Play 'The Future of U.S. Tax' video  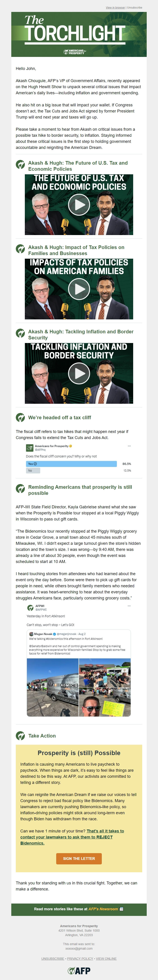click(x=79, y=205)
